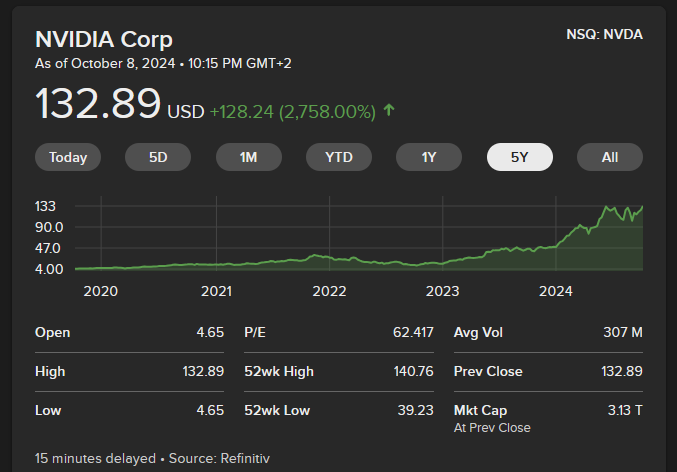Select the YTD range button
Image resolution: width=677 pixels, height=472 pixels.
[x=339, y=157]
